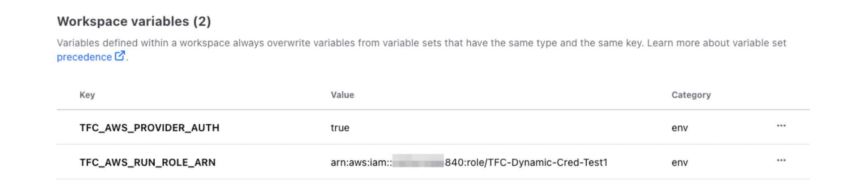The image size is (868, 195).
Task: Open the precedence documentation link
Action: click(84, 57)
